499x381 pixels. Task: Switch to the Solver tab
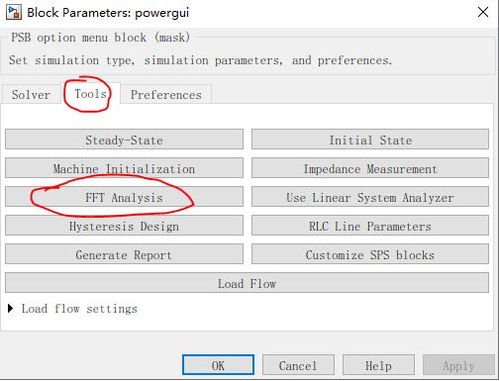(31, 95)
